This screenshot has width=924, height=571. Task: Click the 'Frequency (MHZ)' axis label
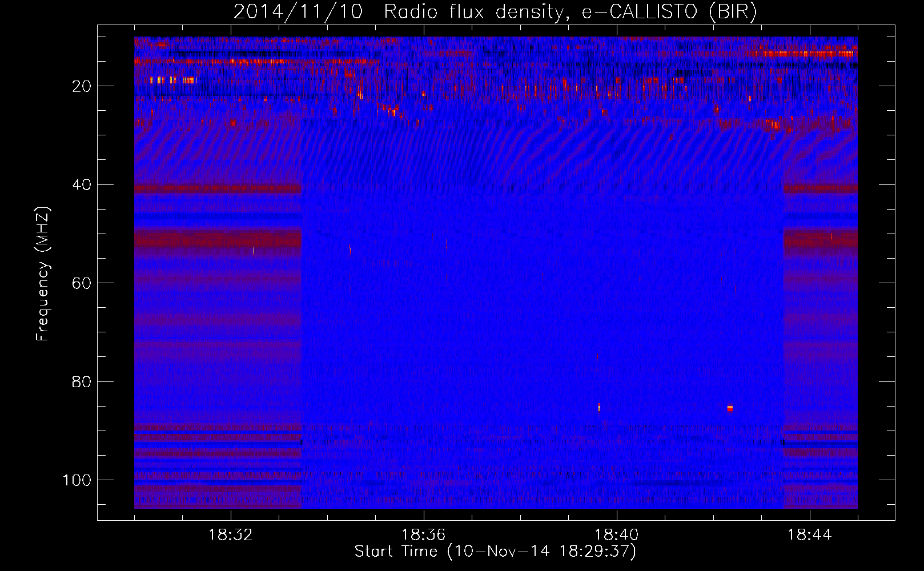[x=43, y=274]
